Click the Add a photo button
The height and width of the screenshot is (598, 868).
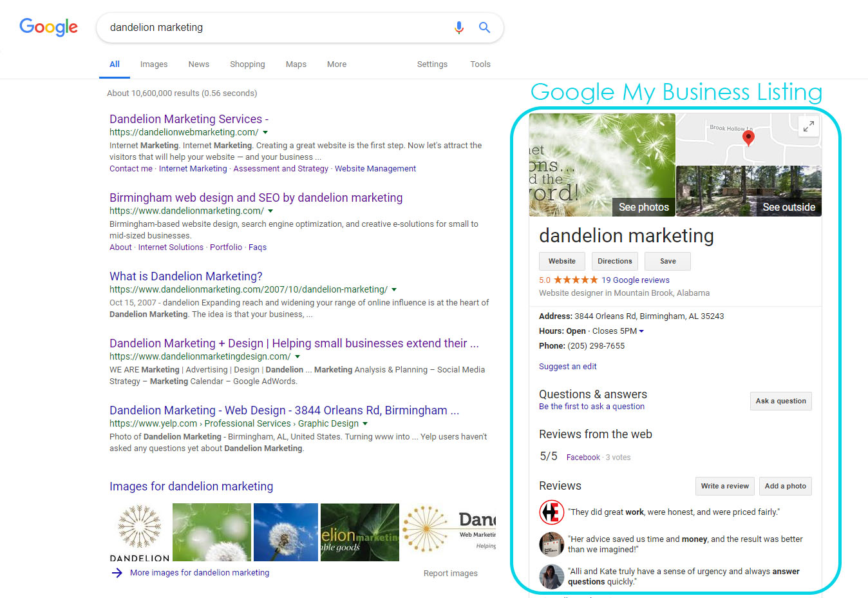(786, 486)
